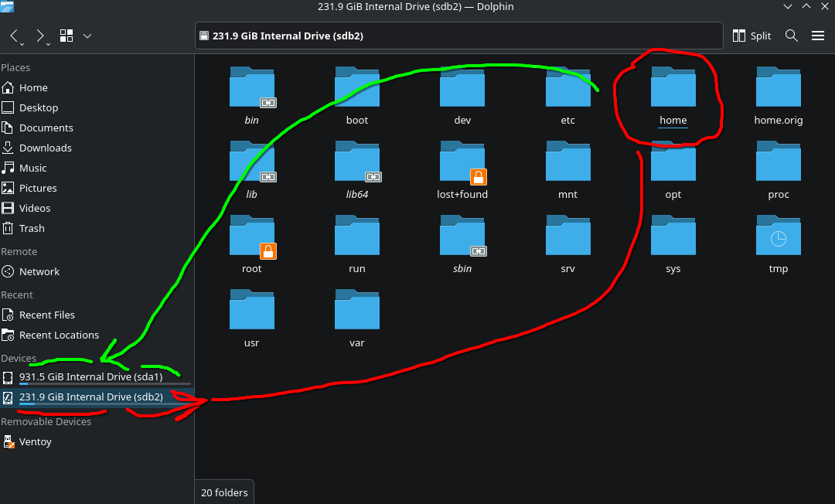835x504 pixels.
Task: Go forward with the forward arrow
Action: 40,36
